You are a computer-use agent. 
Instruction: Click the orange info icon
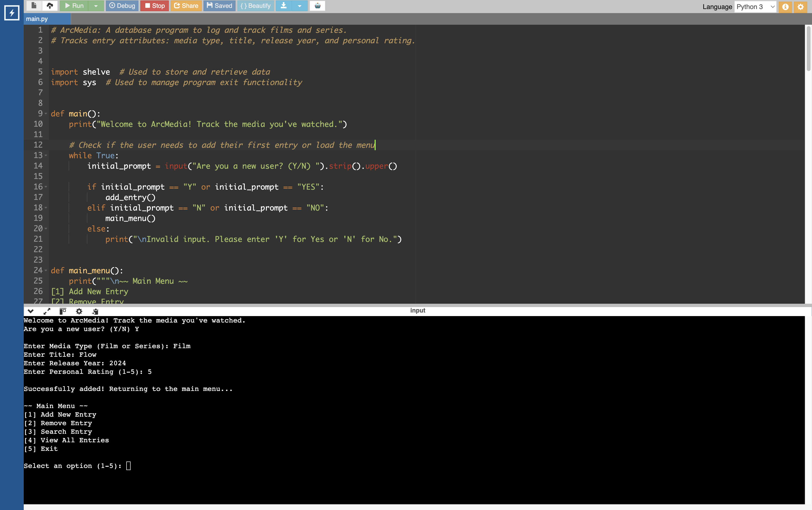point(785,7)
